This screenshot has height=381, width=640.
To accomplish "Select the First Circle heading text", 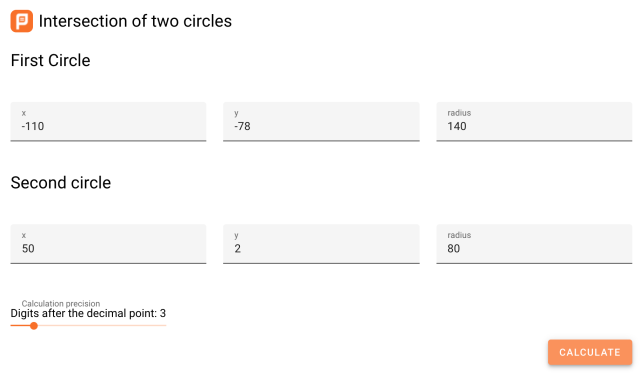I will coord(50,60).
